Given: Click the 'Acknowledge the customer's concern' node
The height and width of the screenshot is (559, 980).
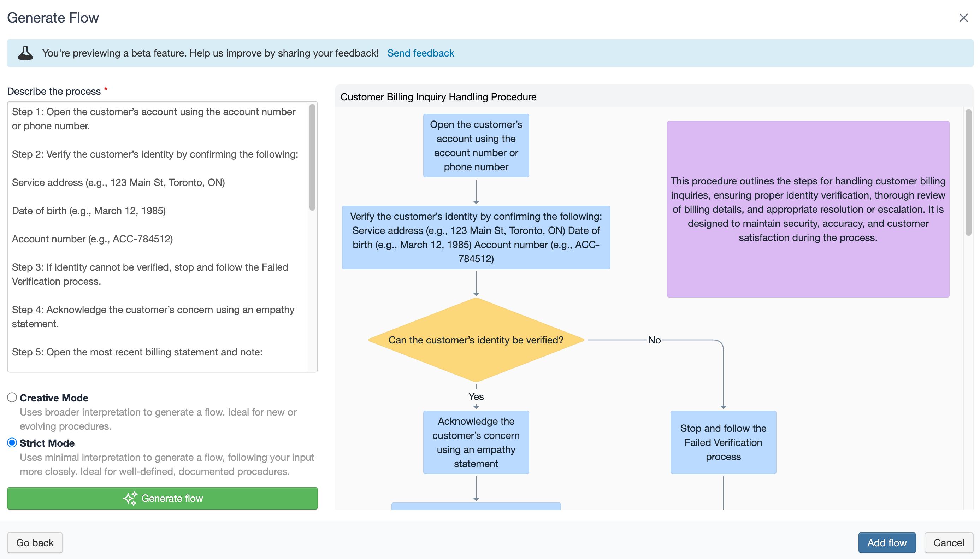Looking at the screenshot, I should coord(476,442).
